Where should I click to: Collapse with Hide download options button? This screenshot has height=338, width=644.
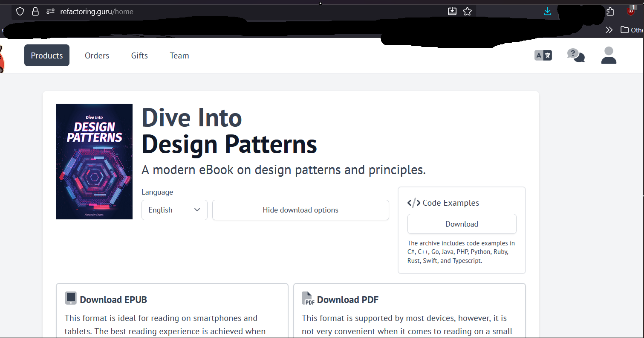[x=300, y=210]
